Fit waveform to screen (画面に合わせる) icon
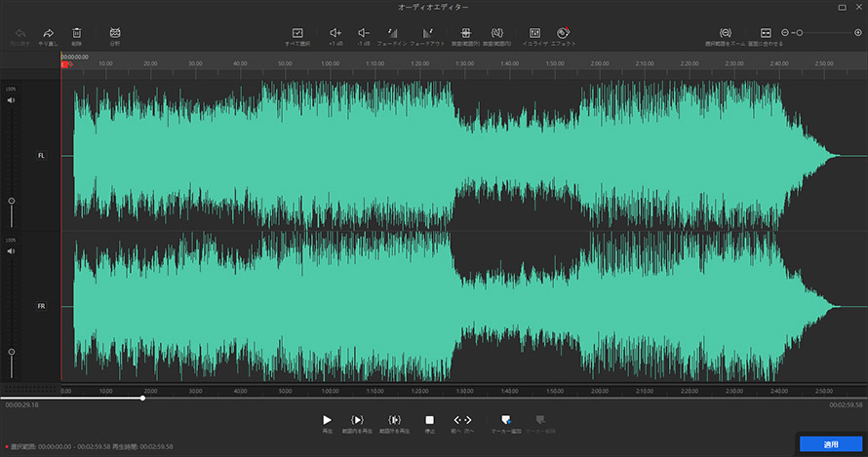The image size is (868, 457). coord(766,33)
